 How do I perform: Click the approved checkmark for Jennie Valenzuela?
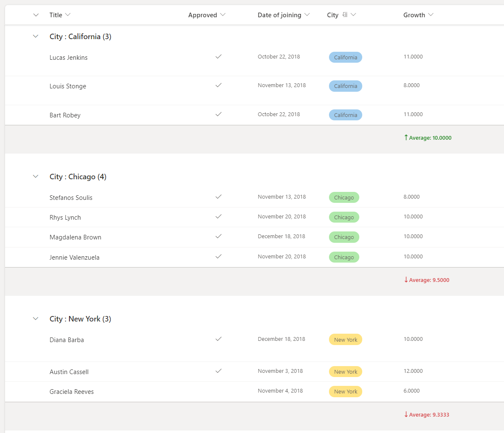point(218,256)
